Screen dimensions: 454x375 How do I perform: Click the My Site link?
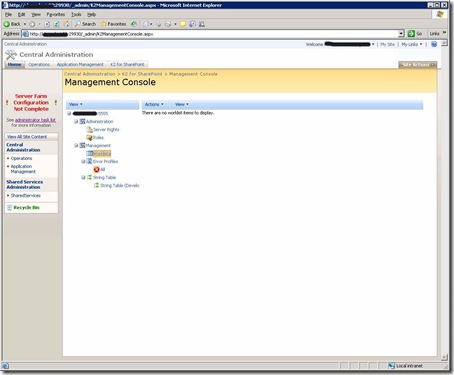(x=387, y=44)
